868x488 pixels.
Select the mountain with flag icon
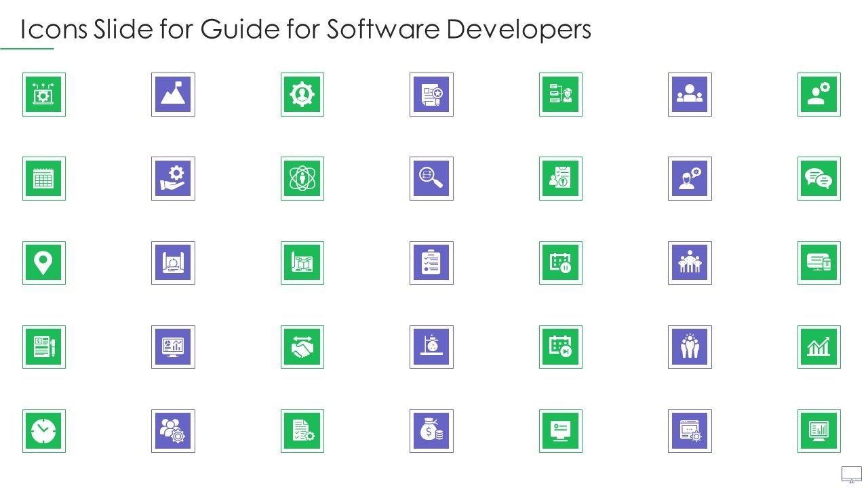pos(173,94)
